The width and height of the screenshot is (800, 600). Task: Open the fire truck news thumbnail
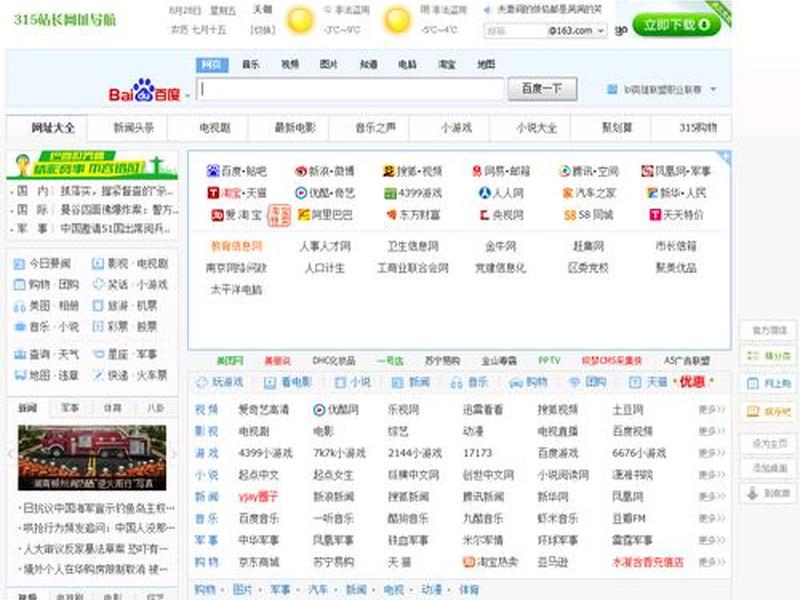92,458
